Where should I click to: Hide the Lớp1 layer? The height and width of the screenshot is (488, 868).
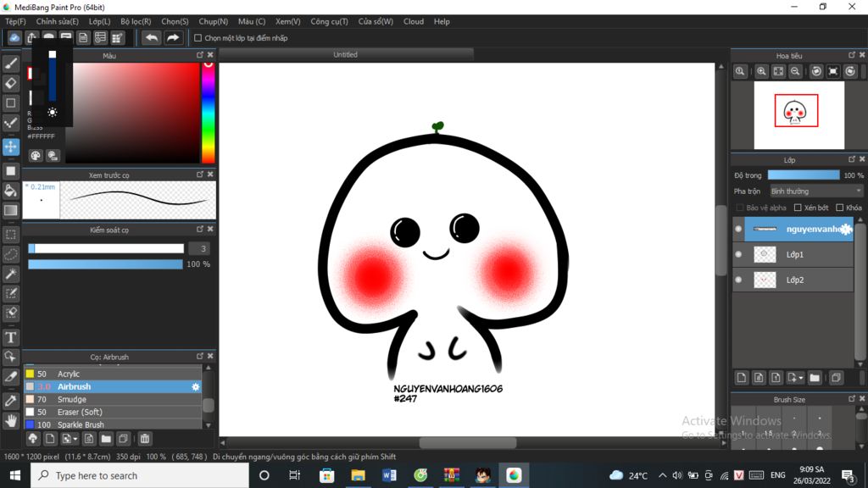pyautogui.click(x=738, y=254)
